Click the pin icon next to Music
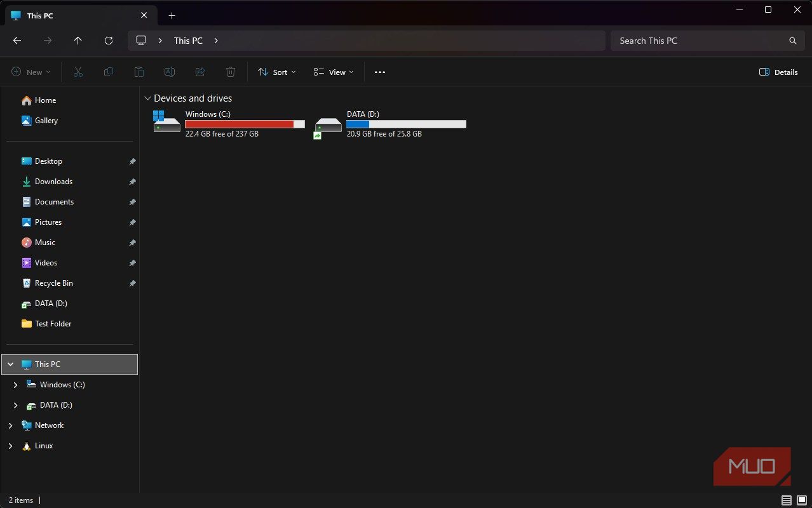The image size is (812, 508). (x=132, y=243)
